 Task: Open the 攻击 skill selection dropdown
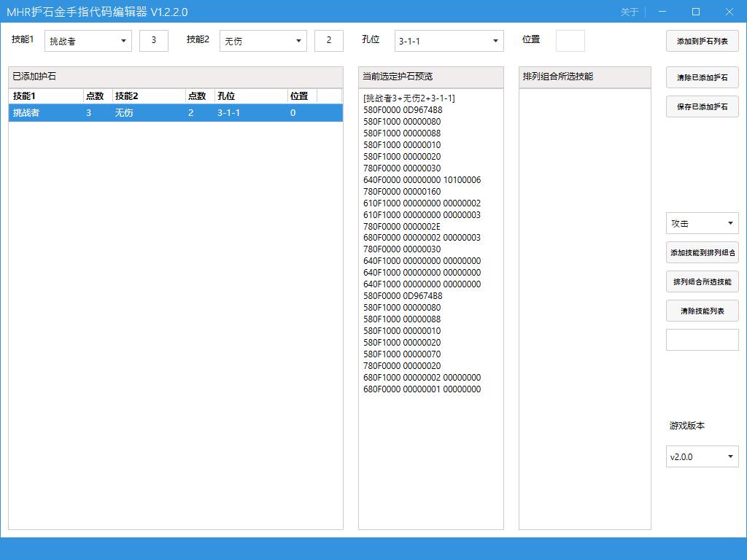(x=702, y=223)
